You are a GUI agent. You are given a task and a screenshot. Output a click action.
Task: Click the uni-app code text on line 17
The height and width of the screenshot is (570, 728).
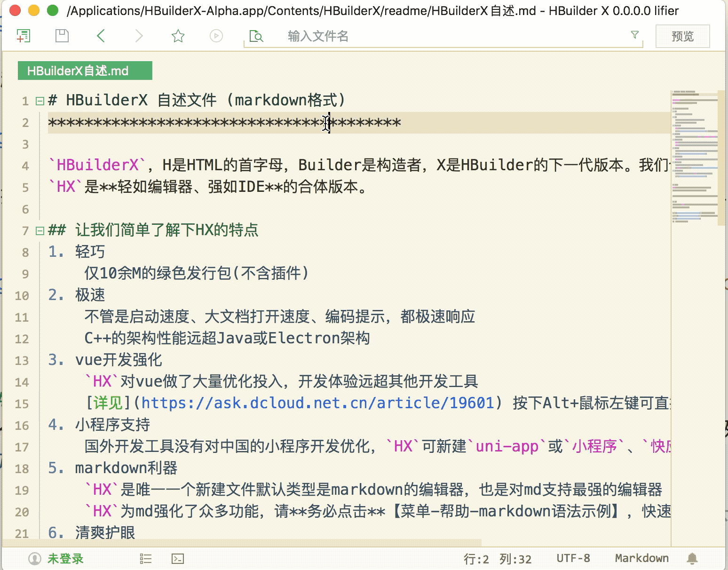(507, 446)
